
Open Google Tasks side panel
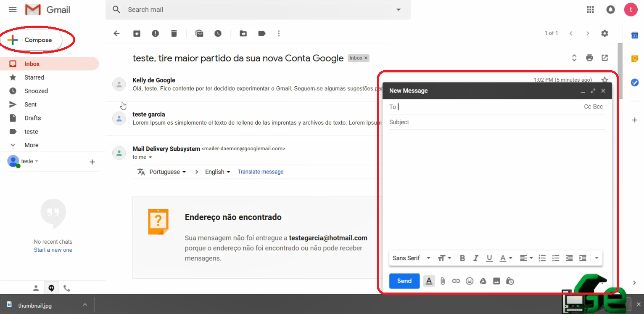pos(635,82)
